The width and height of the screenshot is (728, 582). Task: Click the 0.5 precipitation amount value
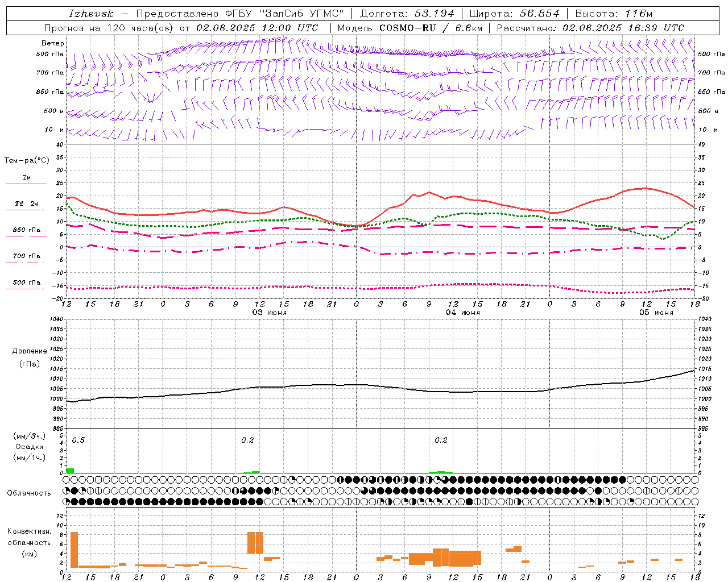tap(78, 440)
